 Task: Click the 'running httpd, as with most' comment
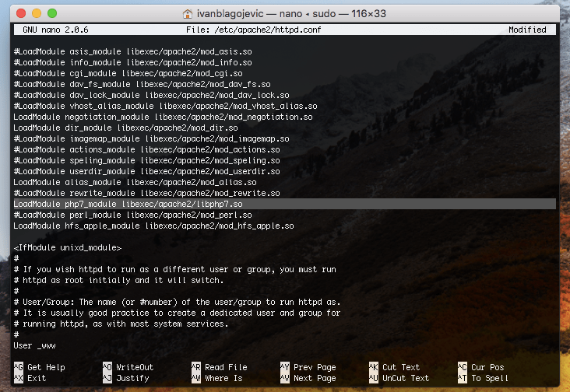[121, 324]
